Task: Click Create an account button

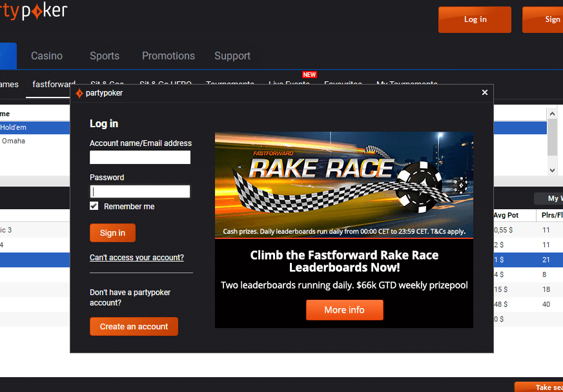Action: (134, 326)
